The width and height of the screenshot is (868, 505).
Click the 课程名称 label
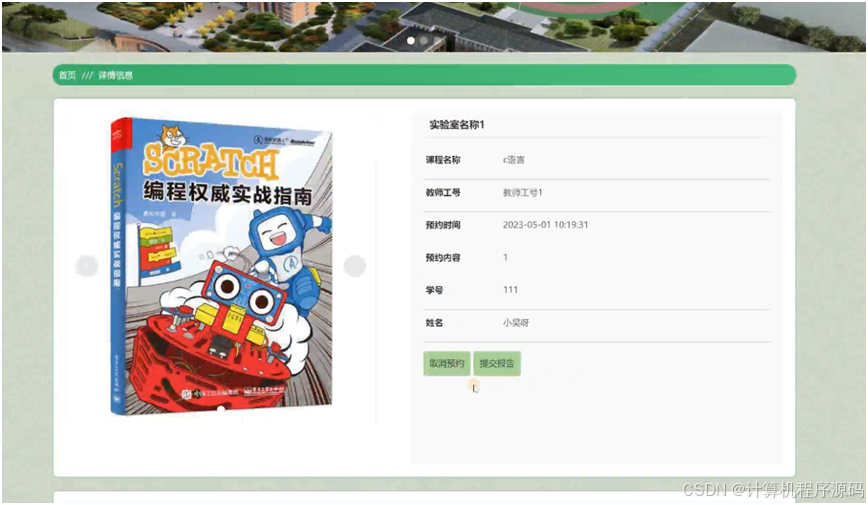point(443,160)
